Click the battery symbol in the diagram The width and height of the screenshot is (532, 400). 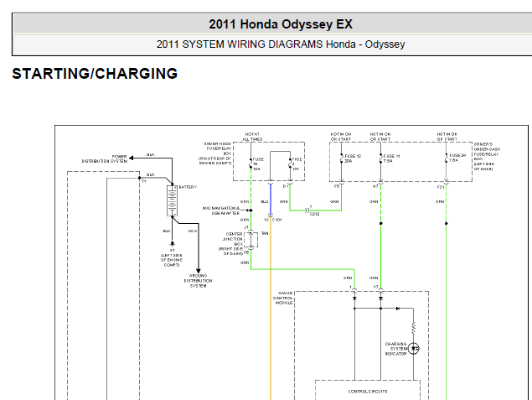172,200
